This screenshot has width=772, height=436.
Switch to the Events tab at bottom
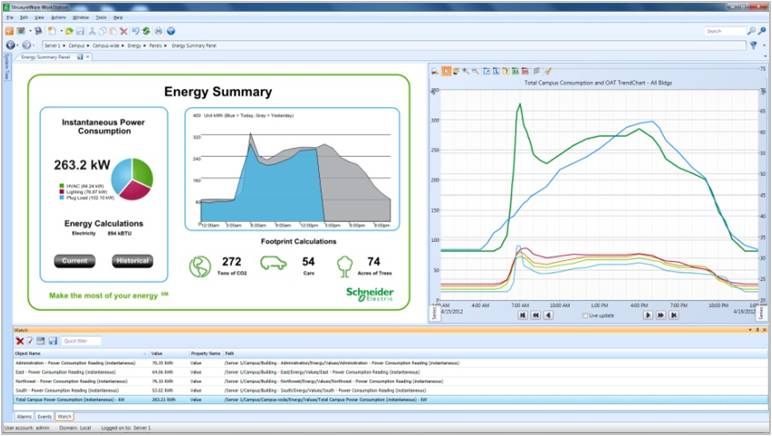click(45, 416)
